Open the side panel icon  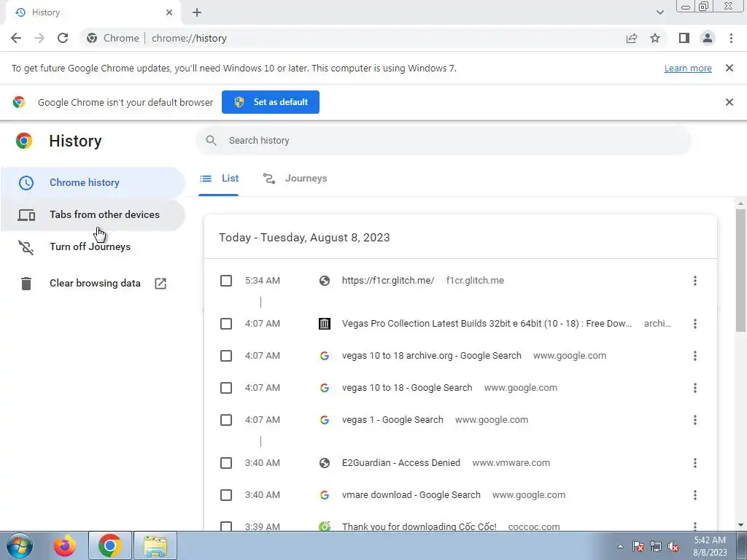pos(684,38)
